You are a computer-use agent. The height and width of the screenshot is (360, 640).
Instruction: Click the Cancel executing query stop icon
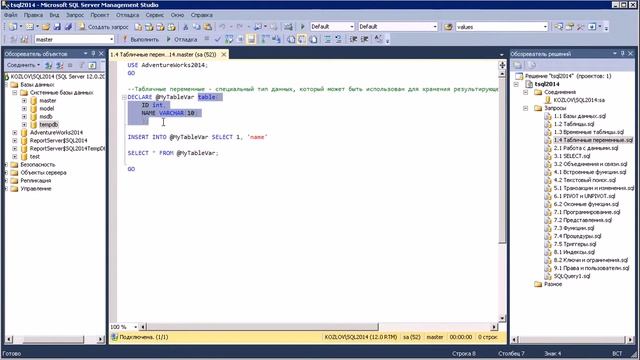tap(207, 39)
